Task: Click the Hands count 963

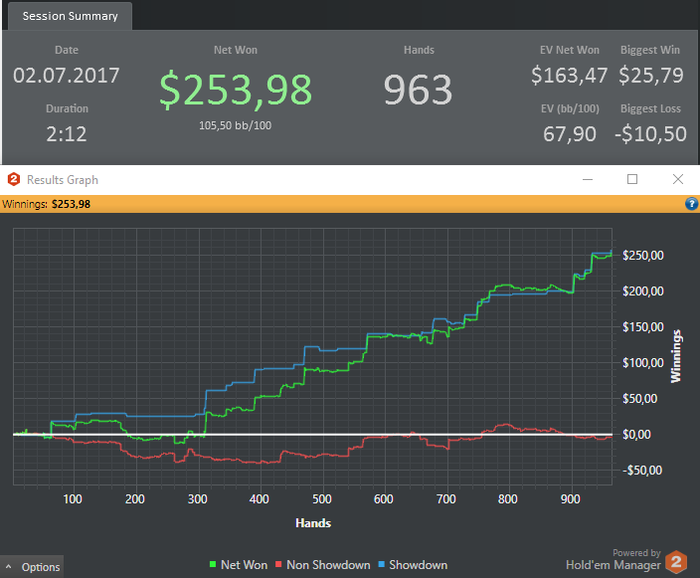Action: coord(418,90)
